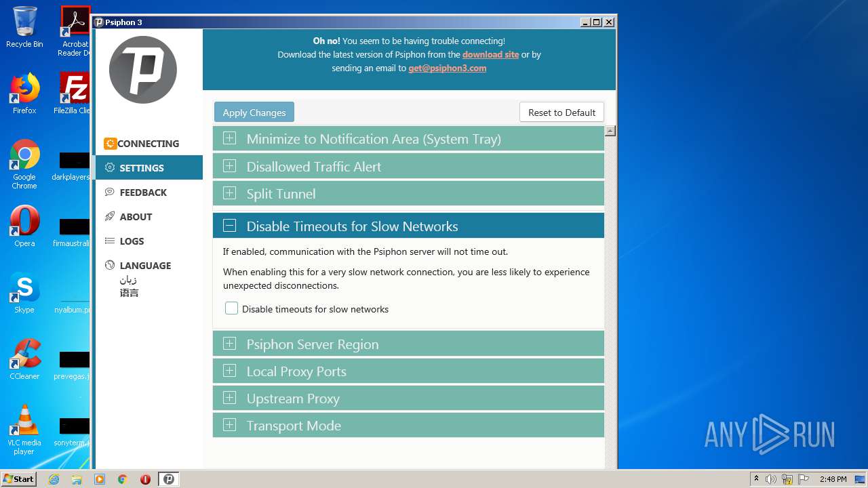Expand the Split Tunnel section
Image resolution: width=868 pixels, height=488 pixels.
408,193
